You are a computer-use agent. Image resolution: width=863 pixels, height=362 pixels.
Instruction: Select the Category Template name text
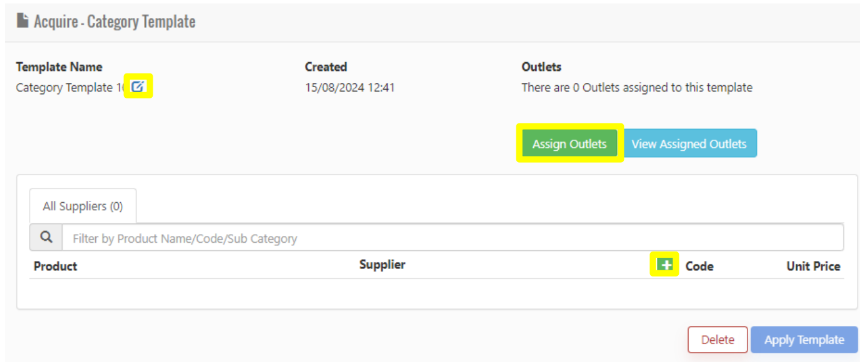click(x=72, y=87)
